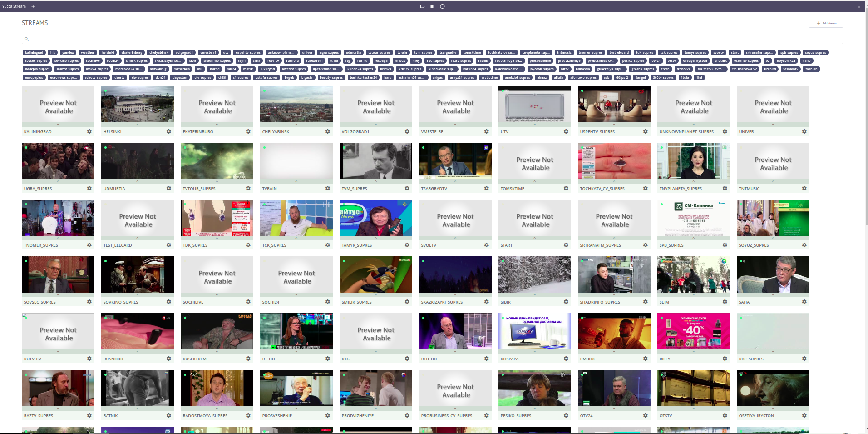The image size is (868, 434).
Task: Open settings gear for SOYUZ_SUPRES
Action: coord(804,245)
